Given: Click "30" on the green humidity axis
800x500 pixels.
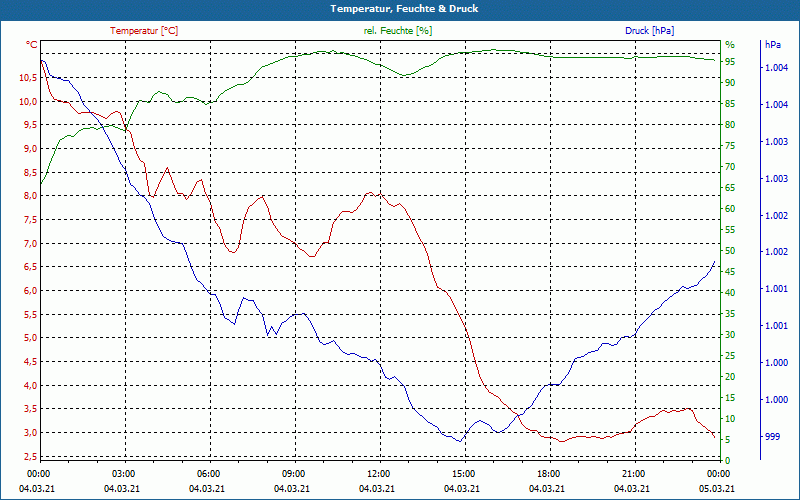Looking at the screenshot, I should coord(730,335).
